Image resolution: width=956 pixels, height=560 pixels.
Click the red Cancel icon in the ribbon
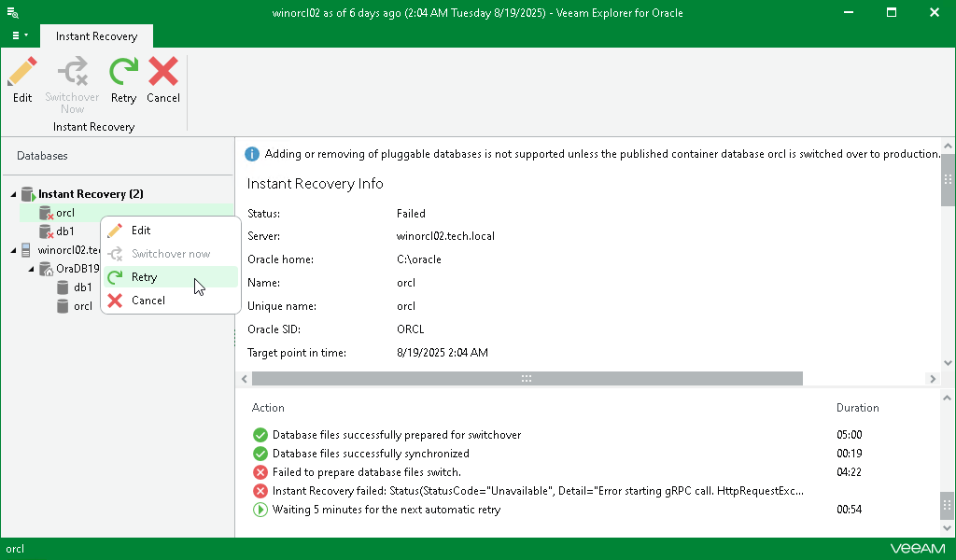pos(163,75)
